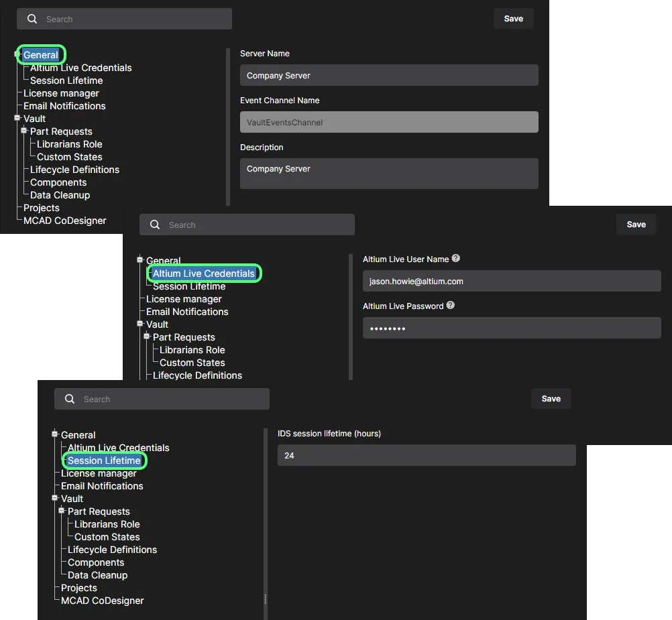The height and width of the screenshot is (620, 672).
Task: Open Altium Live Credentials in top tree
Action: point(81,68)
